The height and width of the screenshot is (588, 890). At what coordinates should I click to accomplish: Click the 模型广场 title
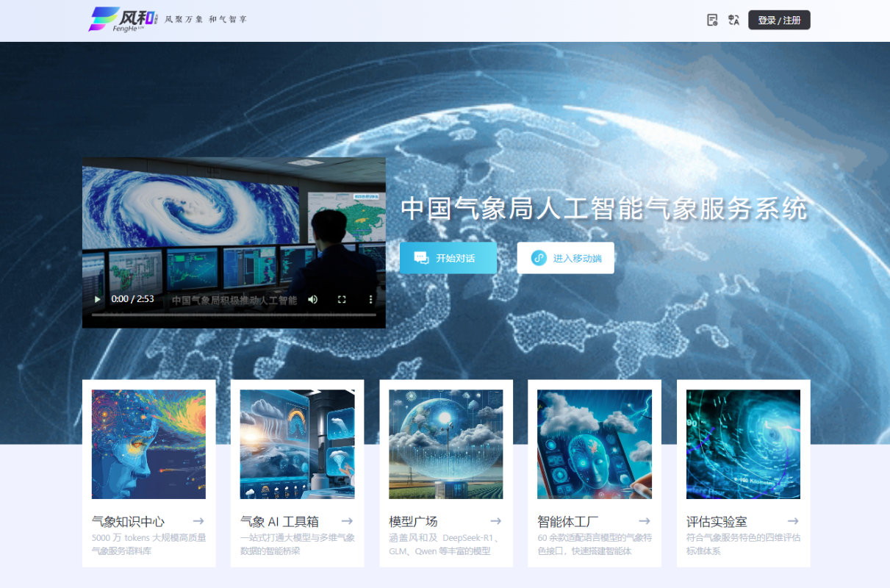pos(413,522)
